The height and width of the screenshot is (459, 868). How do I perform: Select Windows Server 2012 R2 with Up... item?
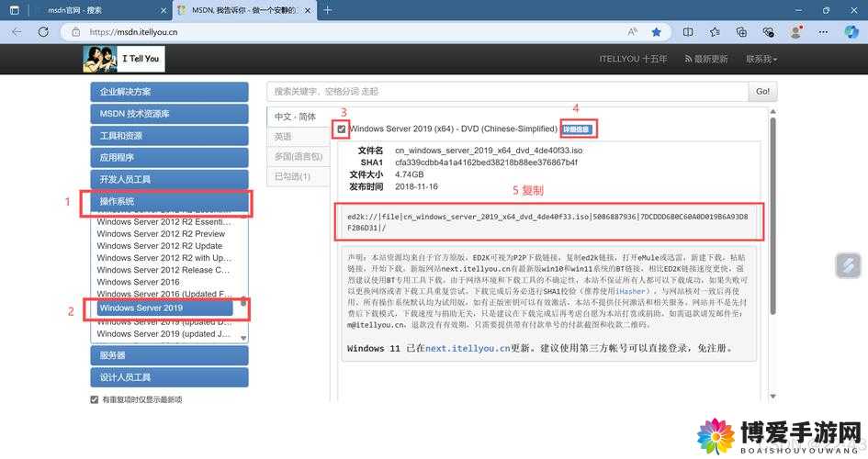tap(163, 258)
